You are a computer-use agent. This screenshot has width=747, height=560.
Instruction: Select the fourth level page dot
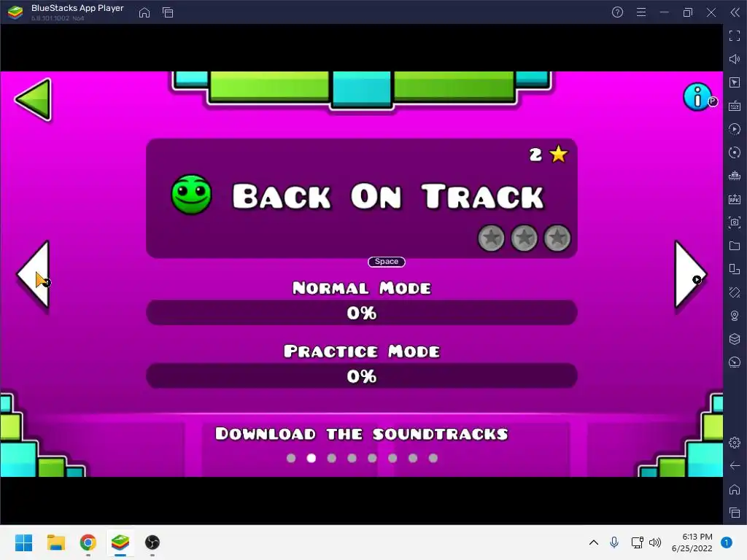pos(352,458)
